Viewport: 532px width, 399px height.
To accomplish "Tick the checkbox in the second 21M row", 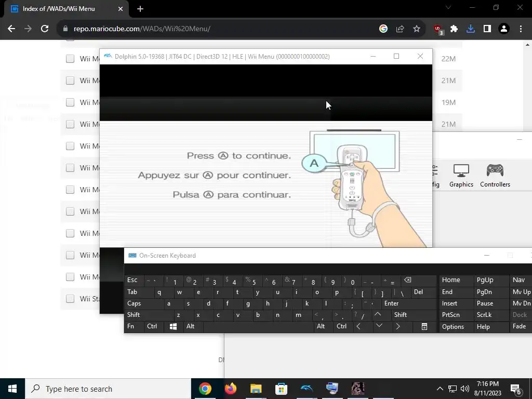I will click(x=70, y=124).
